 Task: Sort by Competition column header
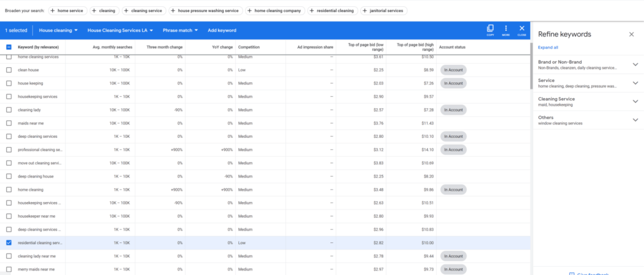(x=249, y=47)
